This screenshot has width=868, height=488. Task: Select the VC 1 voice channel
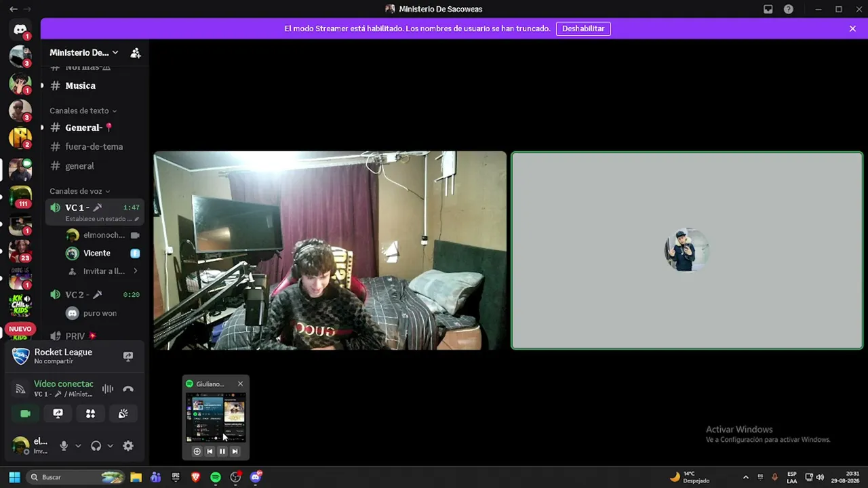coord(95,212)
